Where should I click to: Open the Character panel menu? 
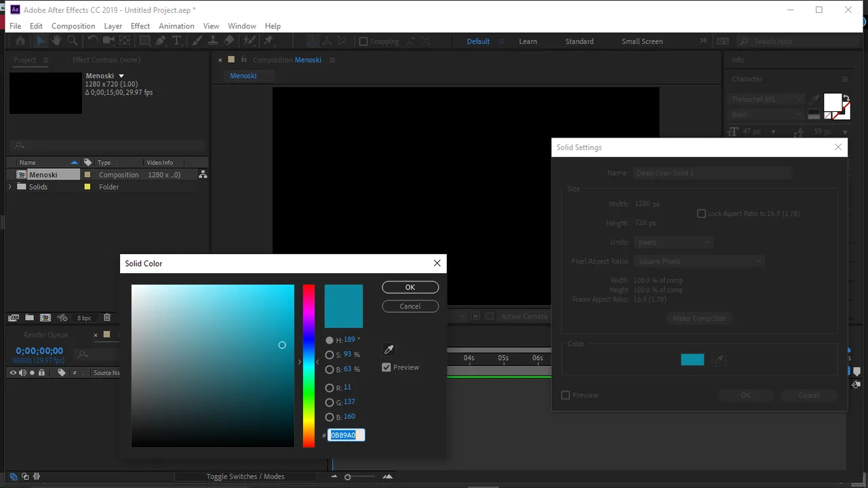(x=845, y=79)
